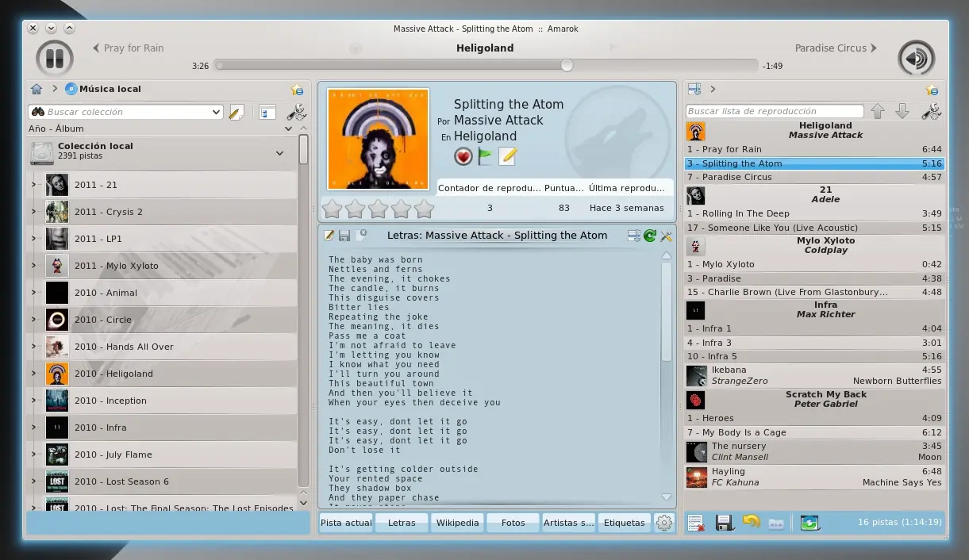Undo last playlist action yellow arrow

[x=751, y=521]
